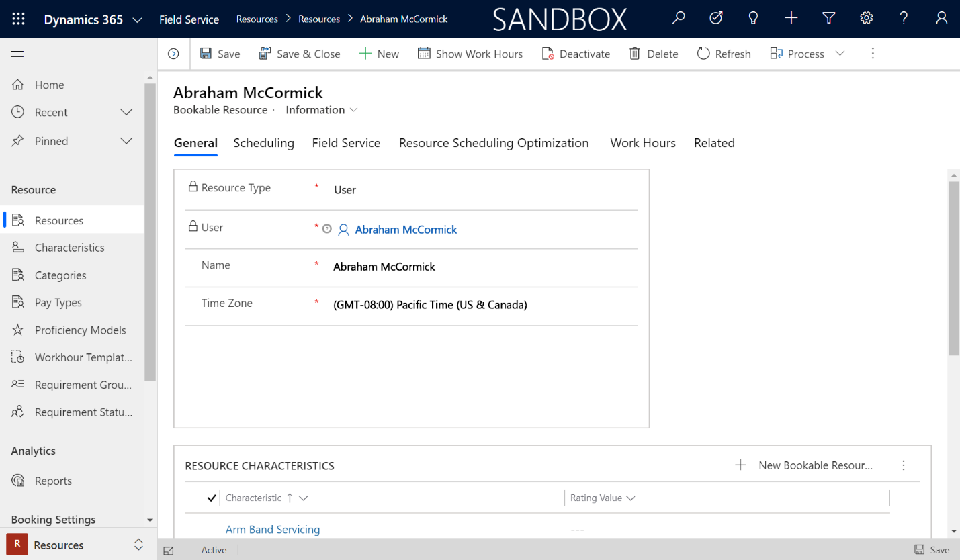The image size is (960, 560).
Task: Open the advanced find filter icon
Action: tap(829, 18)
